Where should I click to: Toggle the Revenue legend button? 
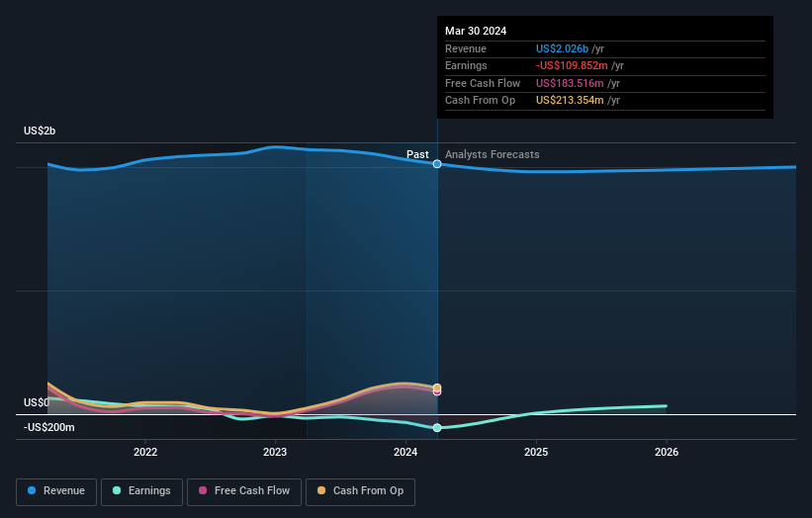pos(56,491)
